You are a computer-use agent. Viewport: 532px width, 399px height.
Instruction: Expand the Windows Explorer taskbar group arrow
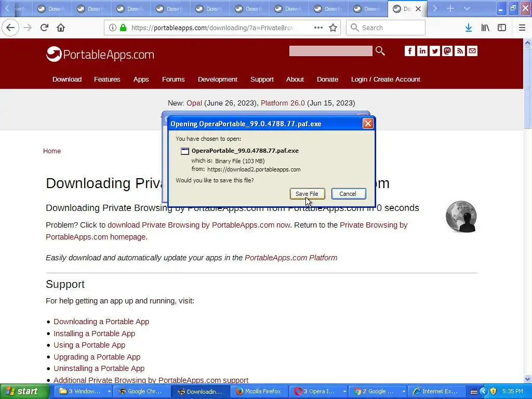(x=109, y=392)
